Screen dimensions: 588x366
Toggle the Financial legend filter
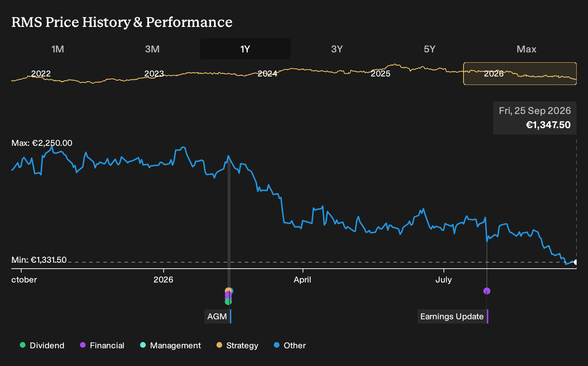tap(102, 345)
